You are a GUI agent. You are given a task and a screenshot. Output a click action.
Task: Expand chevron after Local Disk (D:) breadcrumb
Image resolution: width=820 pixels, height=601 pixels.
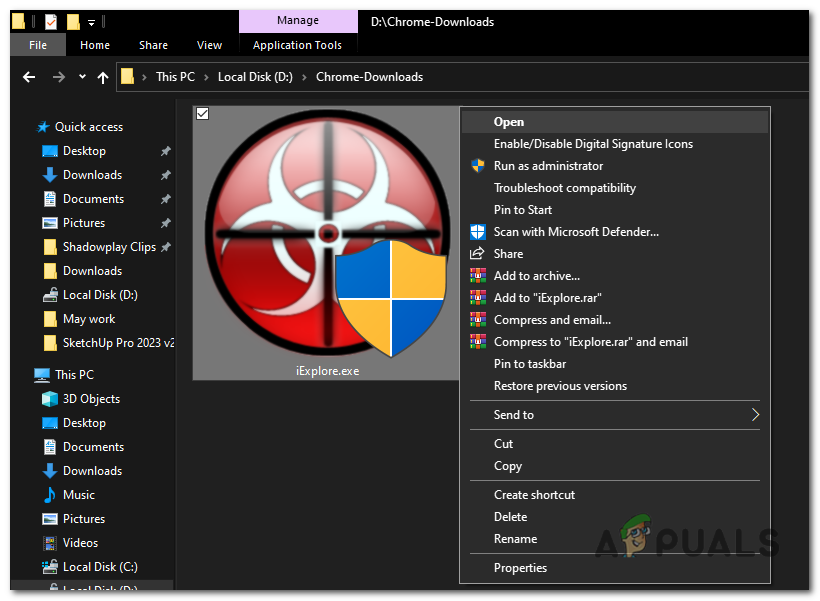point(304,77)
